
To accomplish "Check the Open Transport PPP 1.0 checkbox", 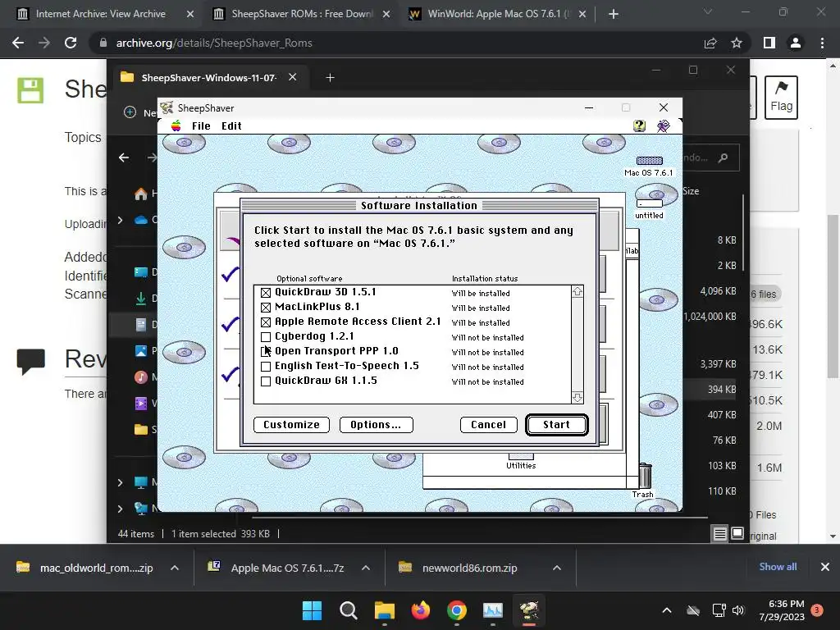I will pos(266,351).
